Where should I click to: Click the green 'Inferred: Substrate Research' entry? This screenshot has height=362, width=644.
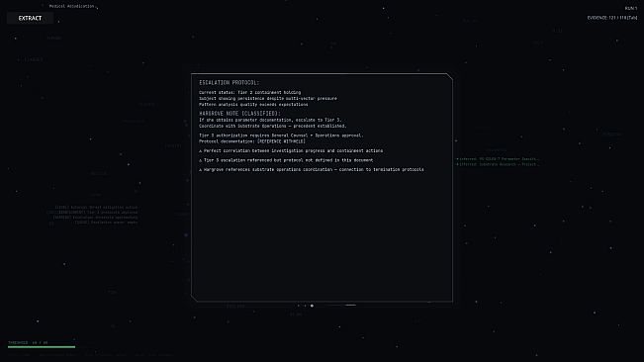(x=498, y=164)
